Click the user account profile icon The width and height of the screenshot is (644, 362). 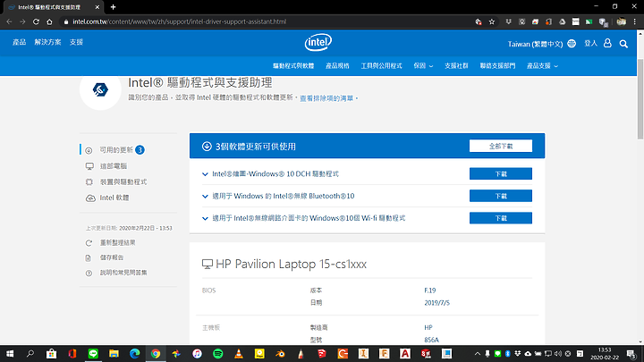pyautogui.click(x=607, y=43)
